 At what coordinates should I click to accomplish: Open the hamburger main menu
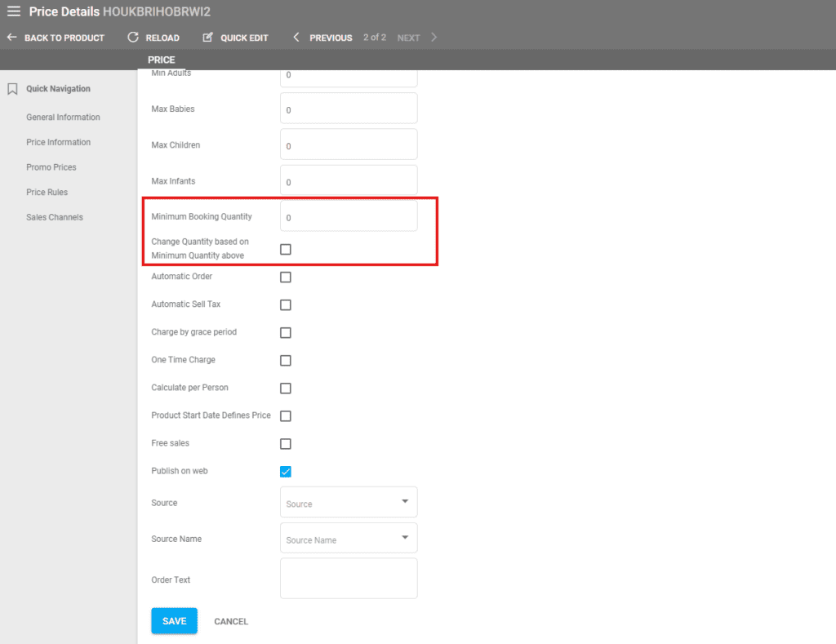14,11
